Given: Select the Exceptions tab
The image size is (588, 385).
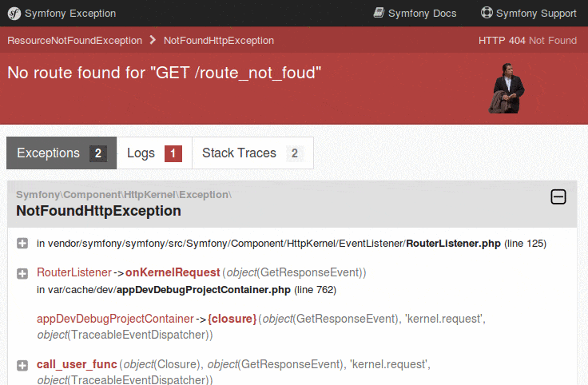Looking at the screenshot, I should 62,153.
